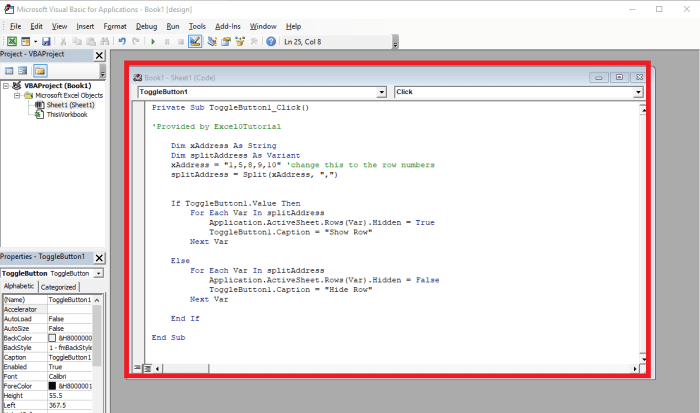The image size is (700, 413).
Task: Click the blue Help question mark icon
Action: [x=271, y=41]
